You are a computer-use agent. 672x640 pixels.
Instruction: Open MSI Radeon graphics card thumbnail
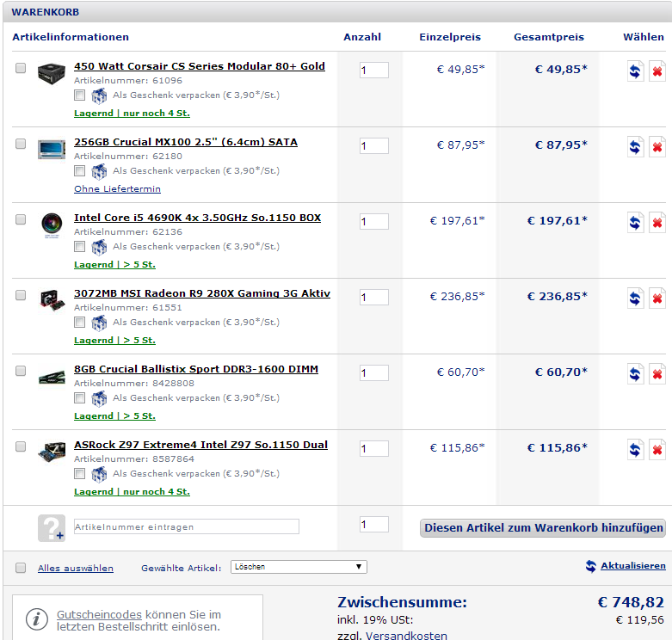click(x=52, y=300)
